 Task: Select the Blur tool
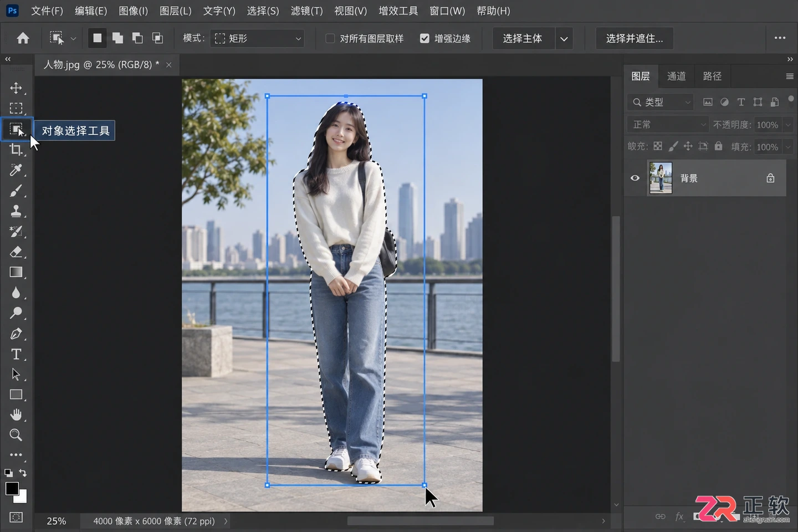[16, 293]
